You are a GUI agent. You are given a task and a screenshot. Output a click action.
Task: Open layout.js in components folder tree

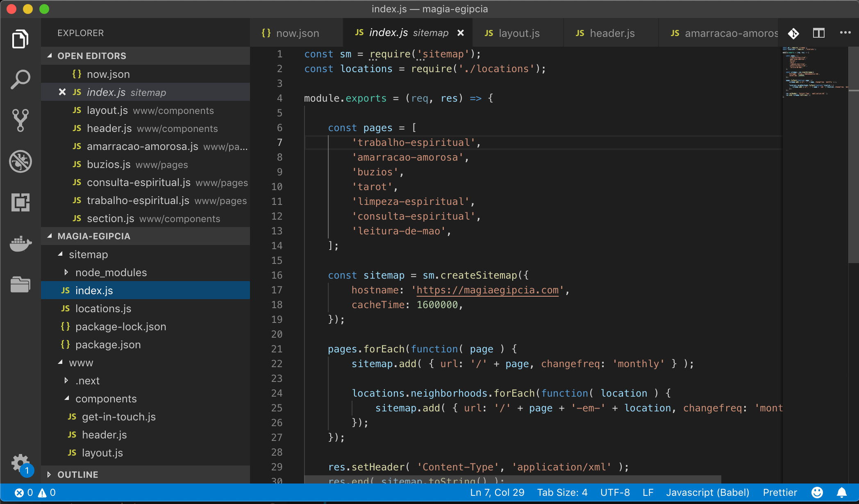click(145, 453)
